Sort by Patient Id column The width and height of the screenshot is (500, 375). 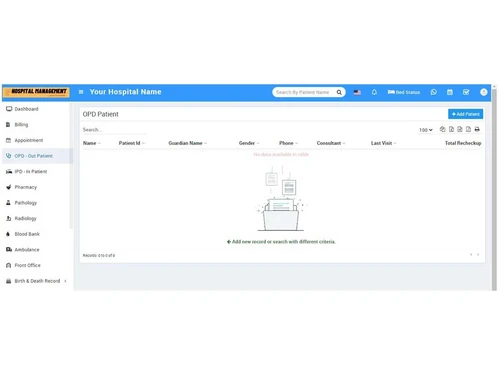point(132,143)
